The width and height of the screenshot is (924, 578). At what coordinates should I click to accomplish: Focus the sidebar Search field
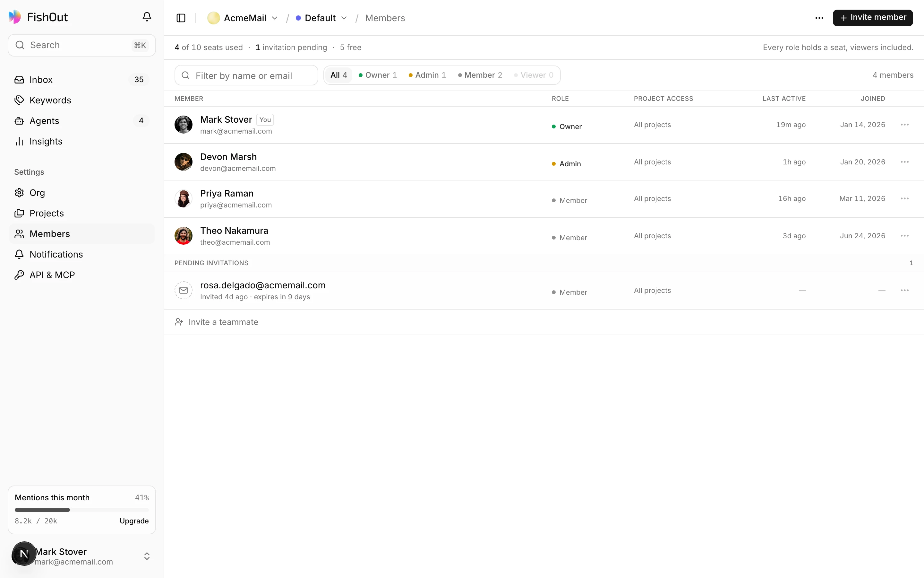point(82,45)
